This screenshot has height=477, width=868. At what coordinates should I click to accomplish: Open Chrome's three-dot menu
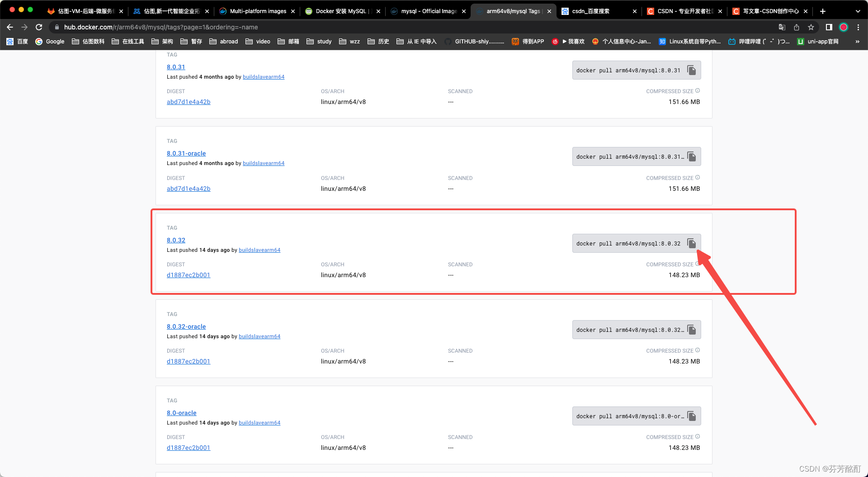[858, 27]
